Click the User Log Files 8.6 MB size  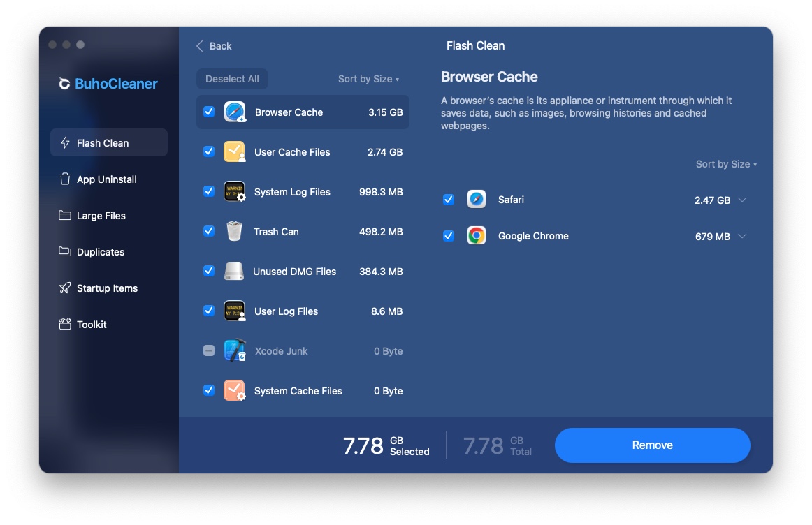[387, 311]
